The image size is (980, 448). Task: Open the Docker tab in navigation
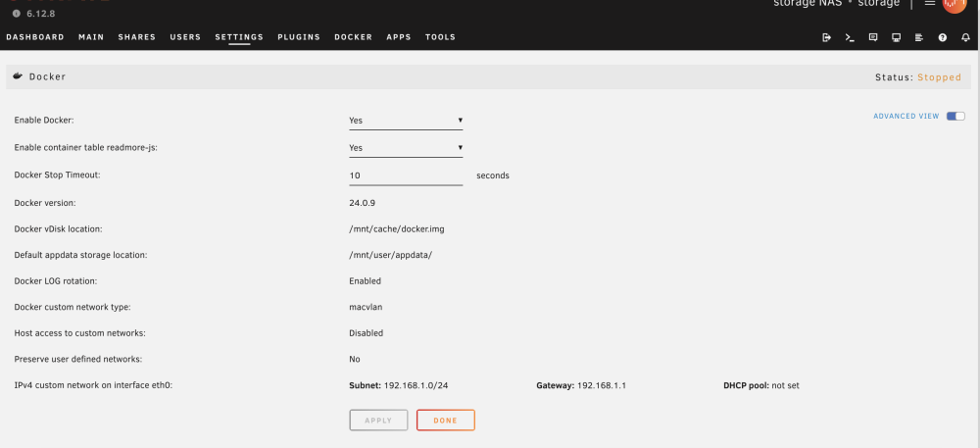tap(353, 37)
